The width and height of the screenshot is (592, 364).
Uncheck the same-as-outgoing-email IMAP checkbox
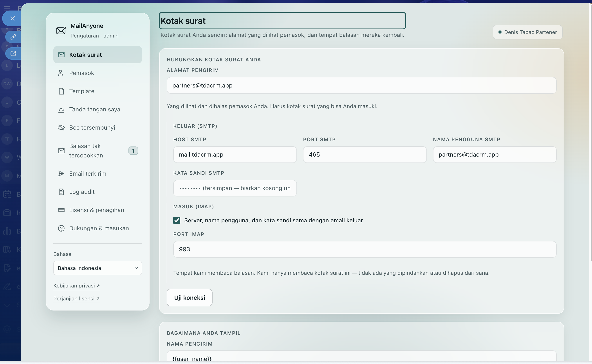pos(177,220)
